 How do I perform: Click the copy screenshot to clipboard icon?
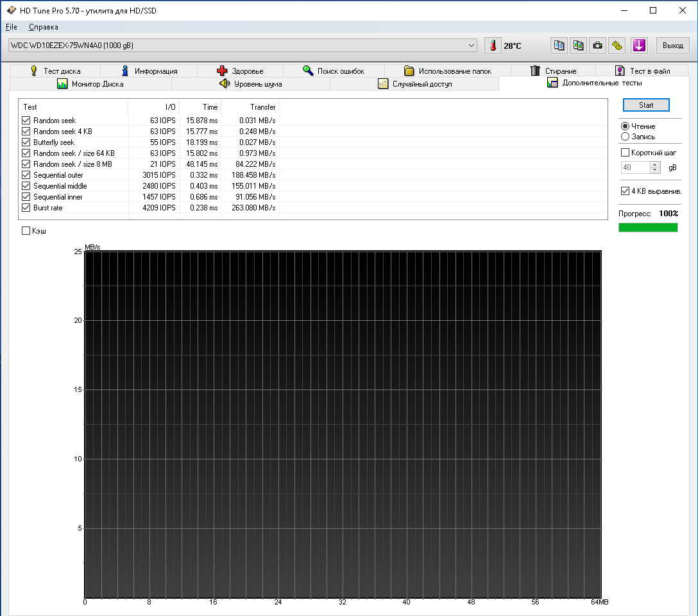578,46
